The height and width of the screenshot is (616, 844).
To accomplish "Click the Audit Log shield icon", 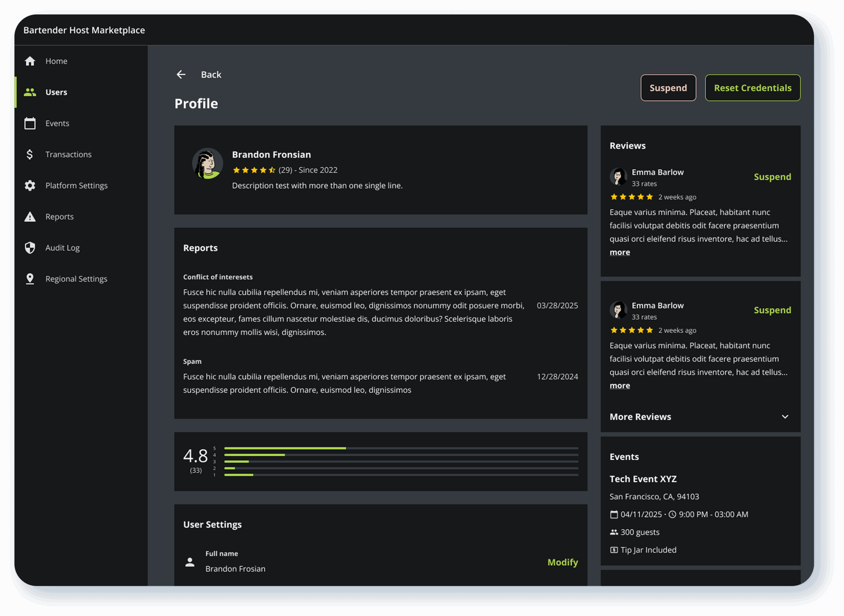I will point(30,248).
